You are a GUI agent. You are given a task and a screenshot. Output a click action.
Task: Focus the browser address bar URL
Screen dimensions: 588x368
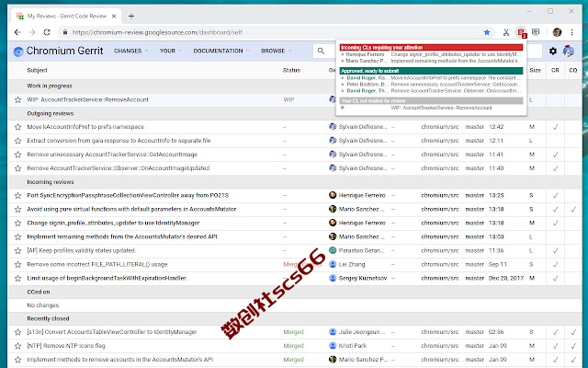click(x=157, y=32)
